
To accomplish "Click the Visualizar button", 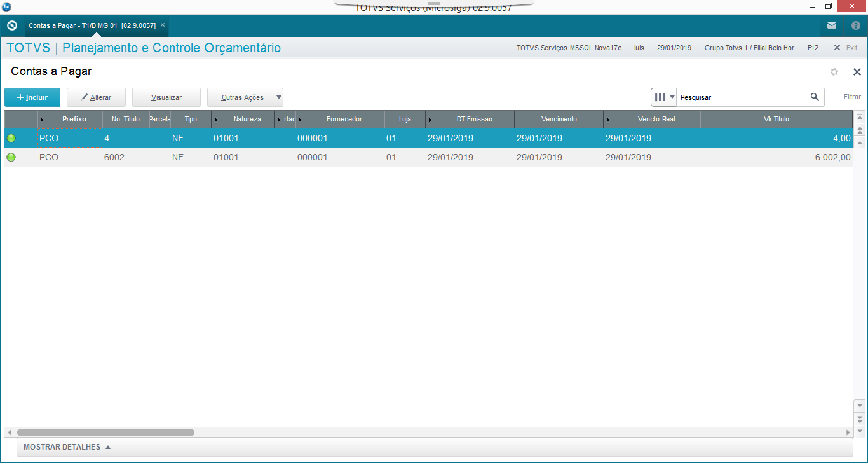I will click(166, 97).
